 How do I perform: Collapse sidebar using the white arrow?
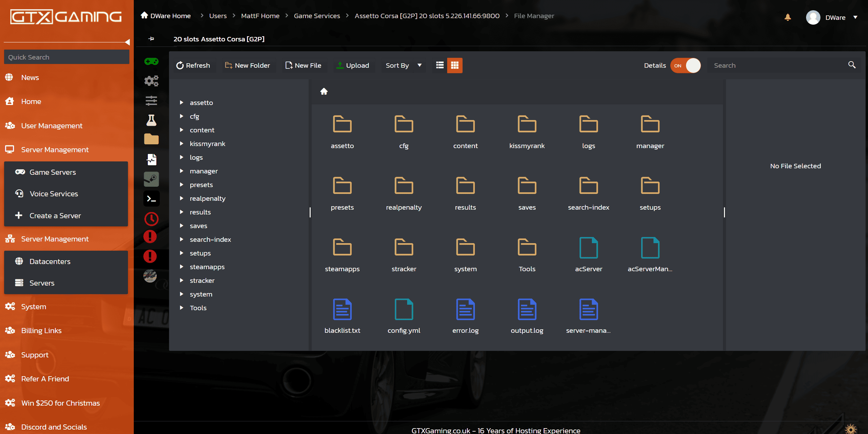[127, 42]
